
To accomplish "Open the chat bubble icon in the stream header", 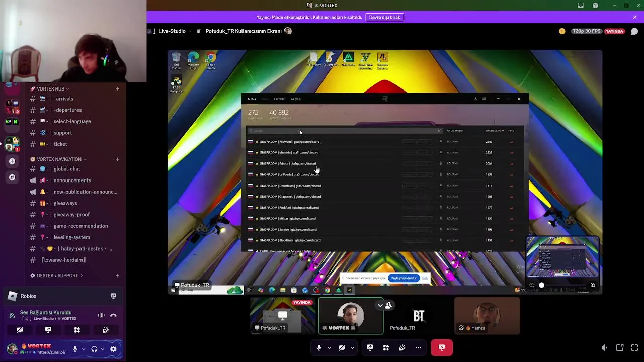I will [634, 31].
